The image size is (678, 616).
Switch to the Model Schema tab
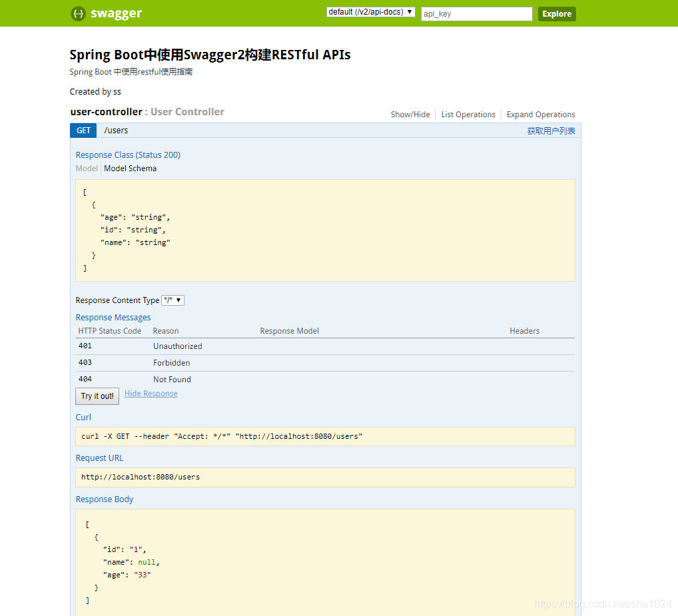(130, 168)
